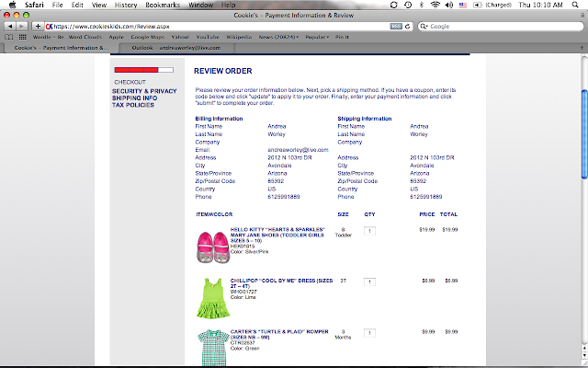Open the Safari application menu

(x=34, y=5)
